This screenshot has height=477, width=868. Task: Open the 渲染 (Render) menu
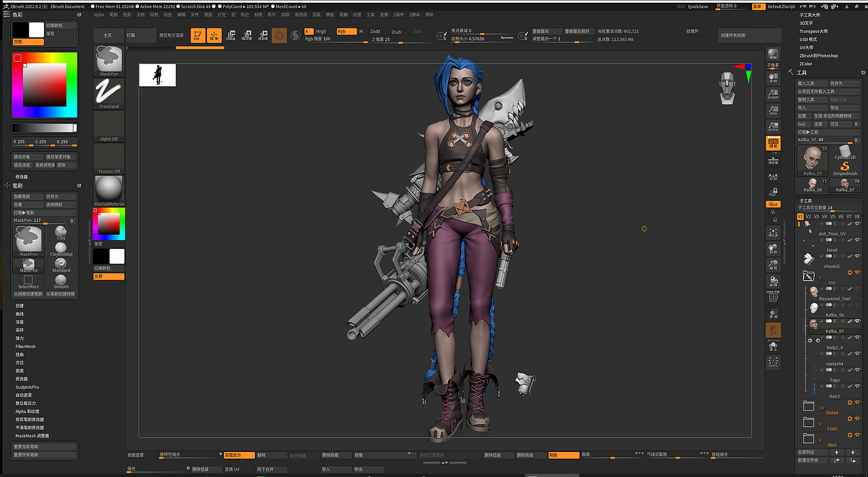[316, 14]
